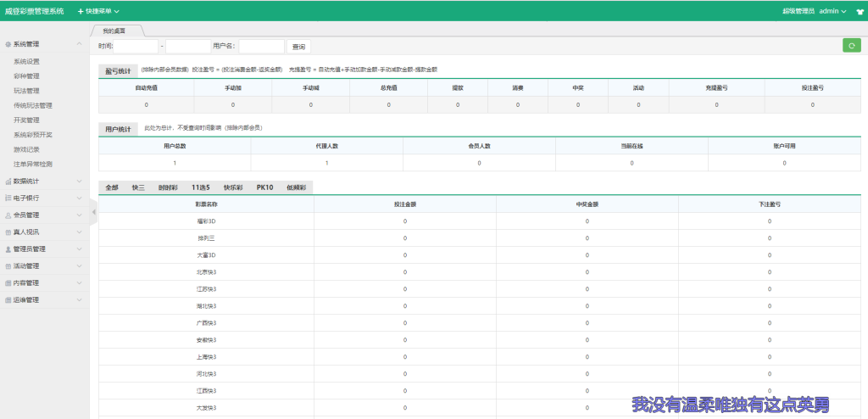
Task: Select the PK10 lottery tab
Action: click(264, 187)
